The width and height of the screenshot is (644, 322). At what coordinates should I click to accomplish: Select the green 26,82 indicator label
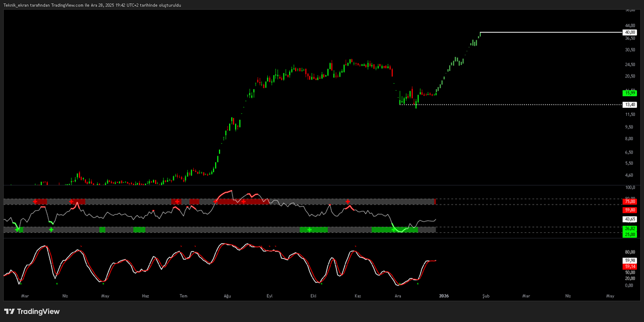630,229
